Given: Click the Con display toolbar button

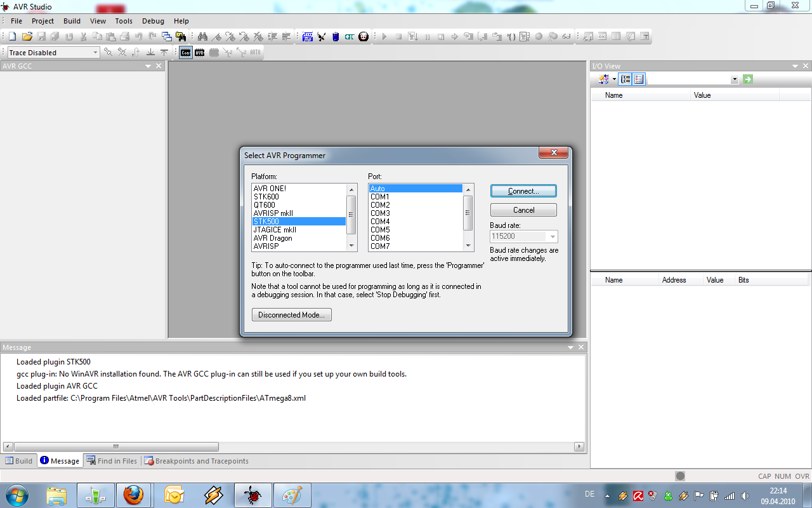Looking at the screenshot, I should tap(185, 53).
